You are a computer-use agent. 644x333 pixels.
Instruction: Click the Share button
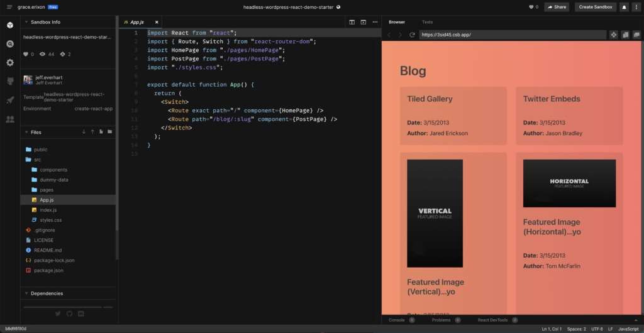557,7
